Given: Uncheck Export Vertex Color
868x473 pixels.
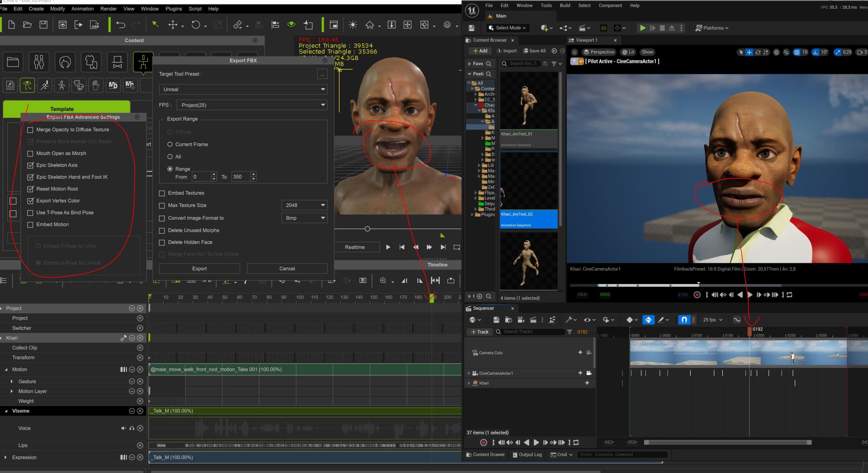Looking at the screenshot, I should point(30,201).
